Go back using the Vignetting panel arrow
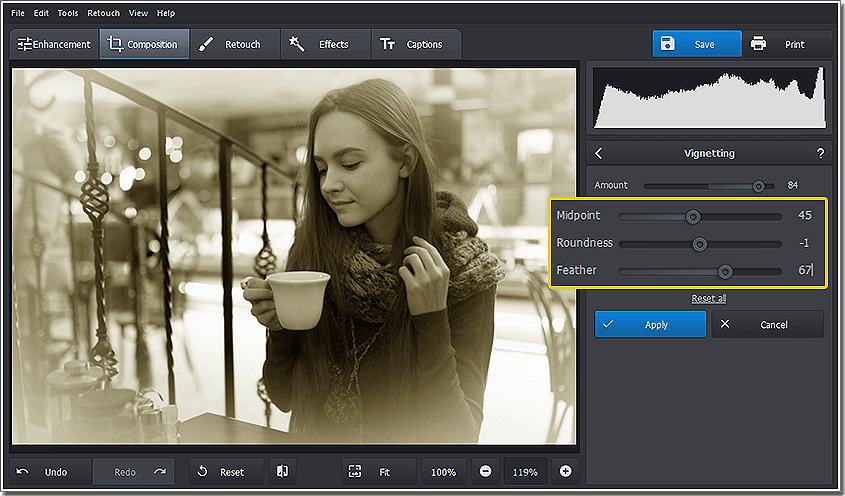The height and width of the screenshot is (496, 845). 599,153
